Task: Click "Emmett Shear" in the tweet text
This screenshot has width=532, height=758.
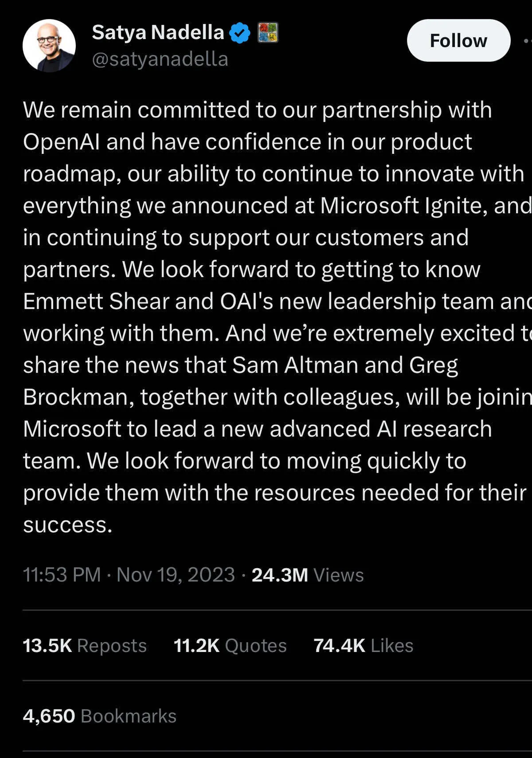Action: tap(96, 302)
